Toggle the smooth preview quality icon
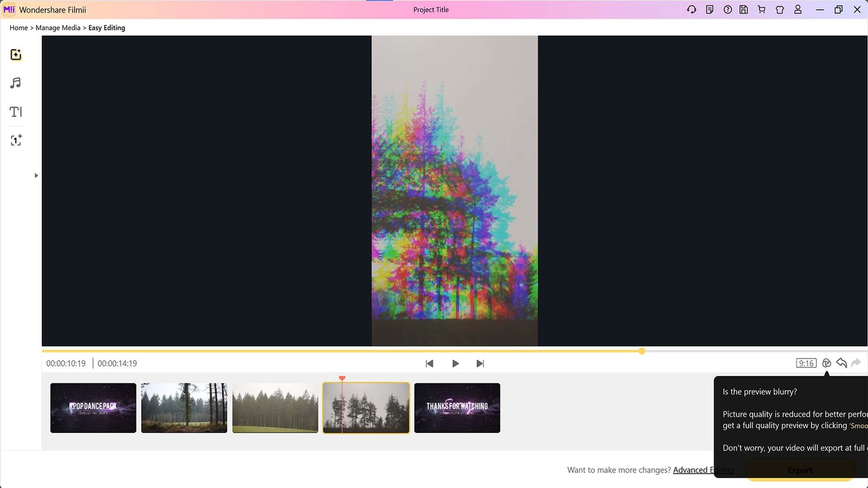 (x=826, y=363)
